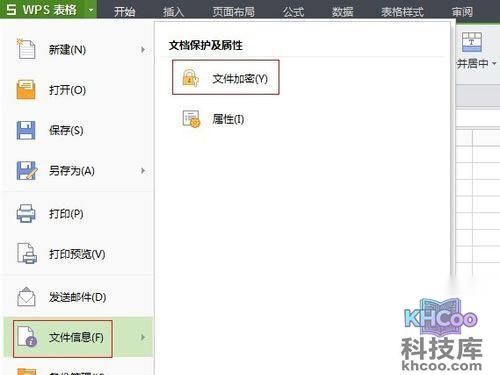Expand the 另存为(A) submenu arrow
The width and height of the screenshot is (500, 375).
[143, 171]
